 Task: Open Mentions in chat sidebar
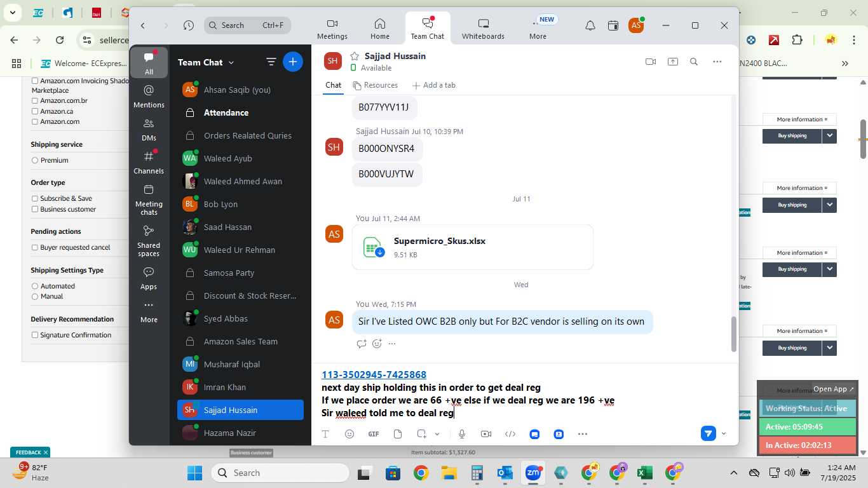pyautogui.click(x=149, y=97)
